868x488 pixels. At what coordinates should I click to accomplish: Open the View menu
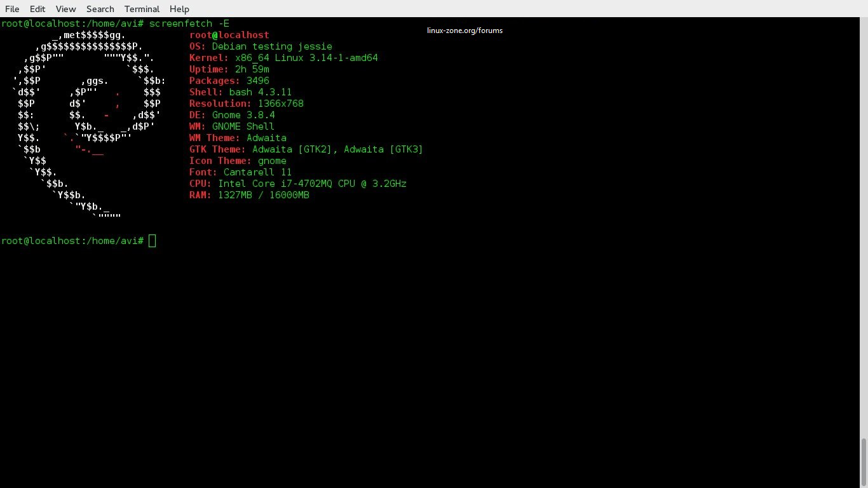click(65, 9)
